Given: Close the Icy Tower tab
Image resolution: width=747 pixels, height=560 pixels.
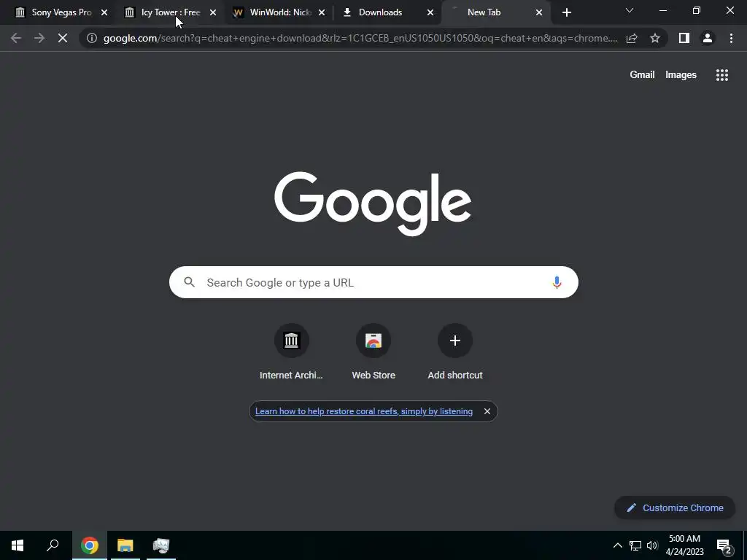Looking at the screenshot, I should click(x=213, y=12).
